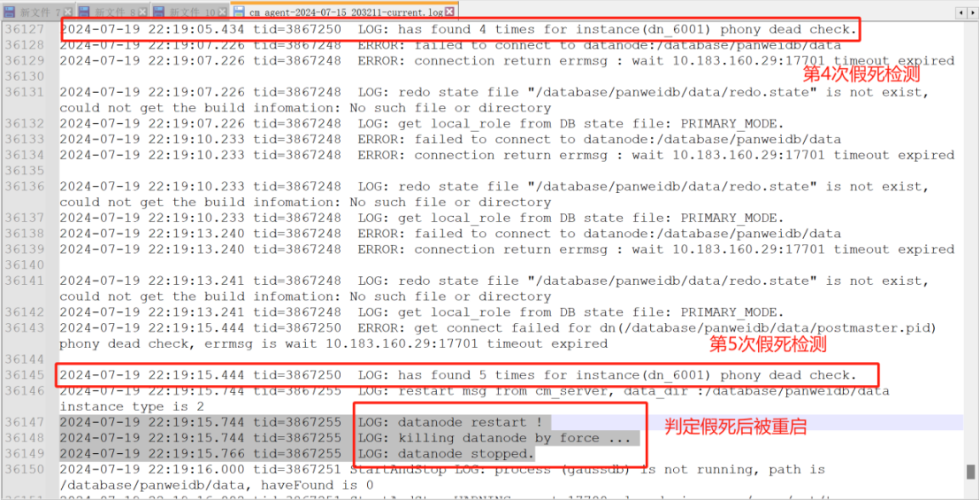Switch to the 新文件 8 tab
Viewport: 980px width, 500px height.
click(112, 12)
